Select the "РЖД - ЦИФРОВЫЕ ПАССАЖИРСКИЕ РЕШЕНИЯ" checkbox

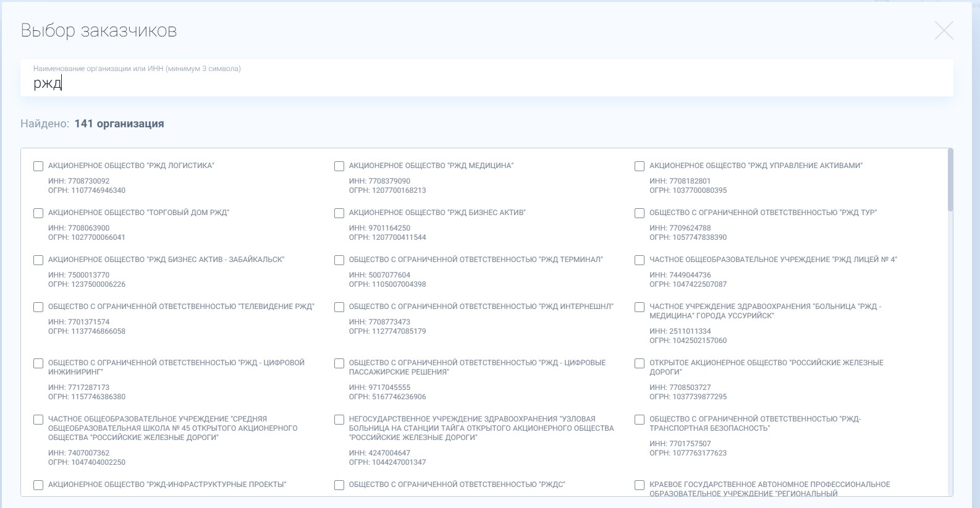(x=339, y=363)
